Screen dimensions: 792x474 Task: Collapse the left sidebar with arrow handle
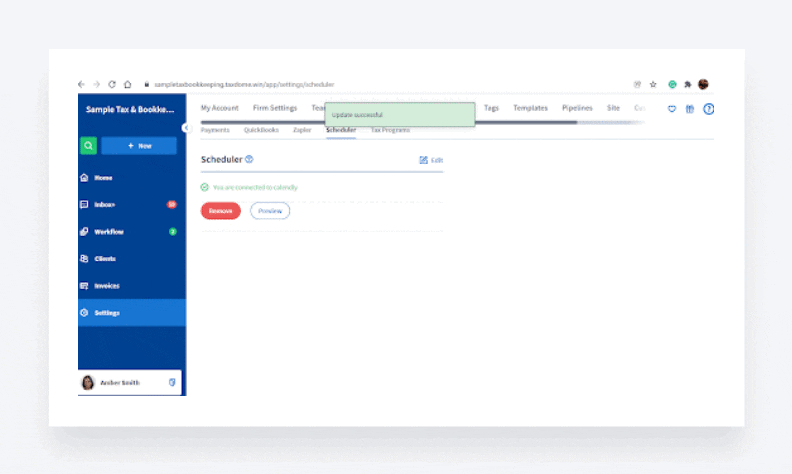point(185,128)
